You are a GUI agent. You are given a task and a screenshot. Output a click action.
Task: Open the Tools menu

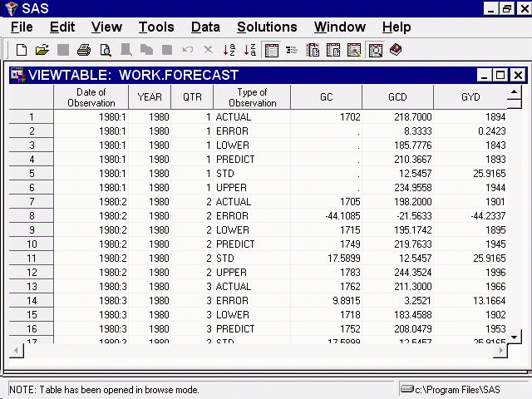click(x=156, y=27)
